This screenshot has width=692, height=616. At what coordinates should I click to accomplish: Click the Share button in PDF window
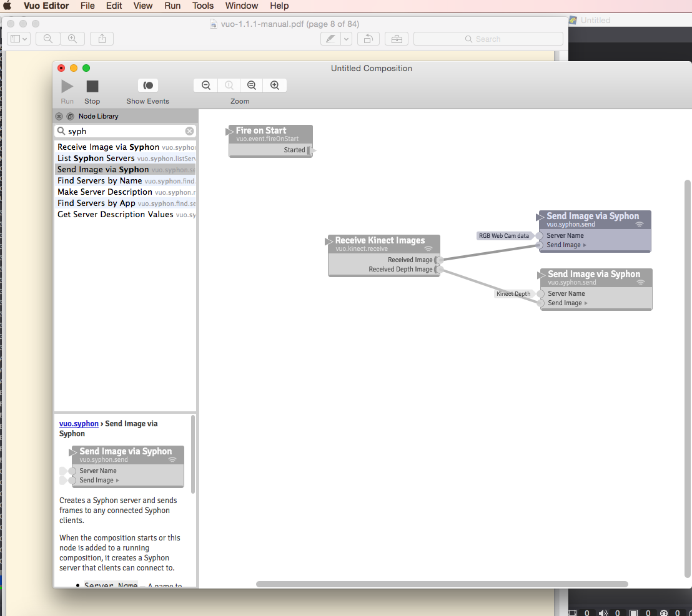[102, 39]
